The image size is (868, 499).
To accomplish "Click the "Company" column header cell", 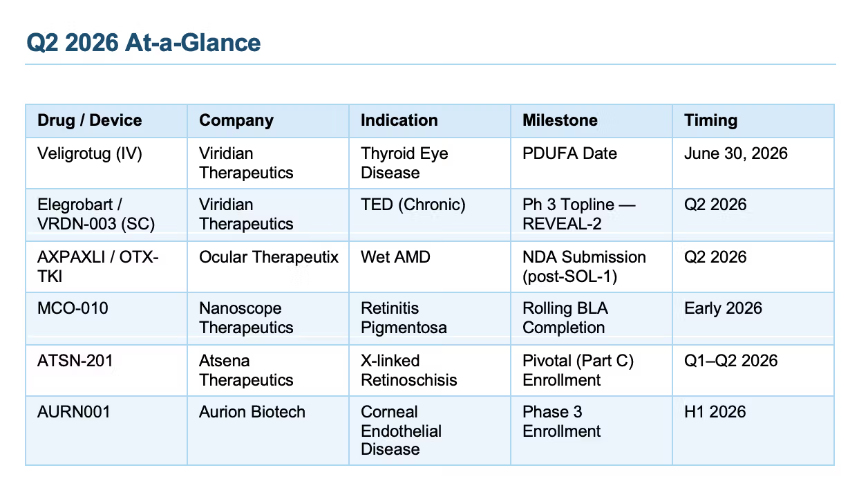I will coord(236,120).
